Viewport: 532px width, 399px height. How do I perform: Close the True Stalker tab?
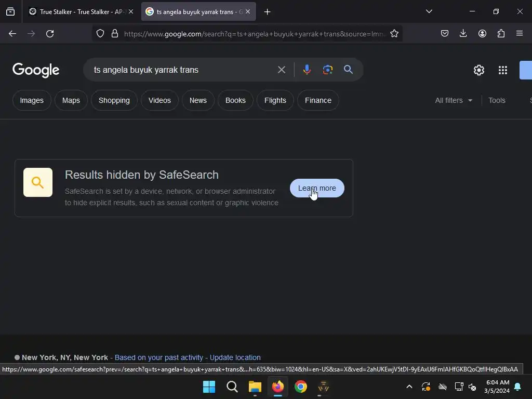(131, 11)
